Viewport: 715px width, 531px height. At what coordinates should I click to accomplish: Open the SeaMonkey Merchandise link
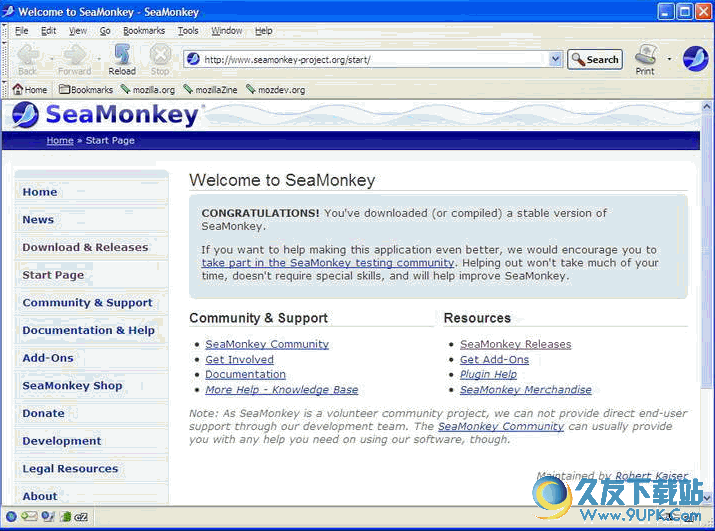click(x=525, y=390)
